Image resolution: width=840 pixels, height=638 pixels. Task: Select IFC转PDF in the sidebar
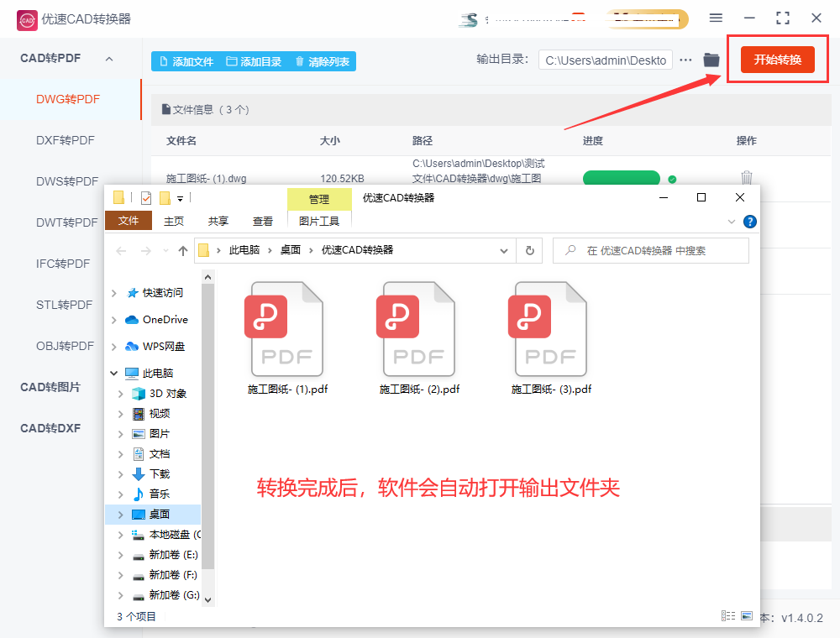click(x=63, y=264)
